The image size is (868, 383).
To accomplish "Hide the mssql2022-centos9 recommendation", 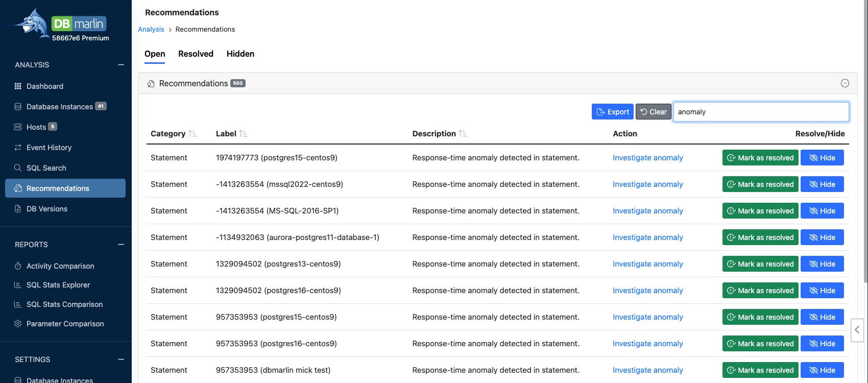I will tap(822, 184).
